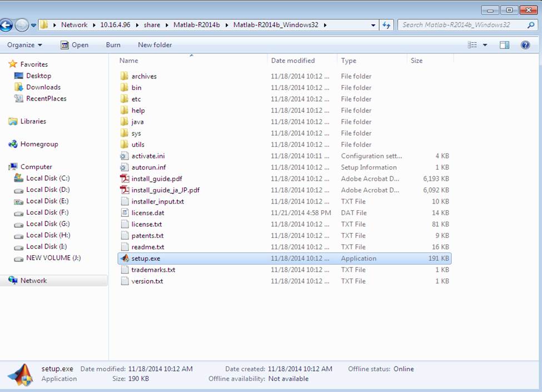Select Local Disk (C:) in navigation pane
542x392 pixels.
[47, 178]
